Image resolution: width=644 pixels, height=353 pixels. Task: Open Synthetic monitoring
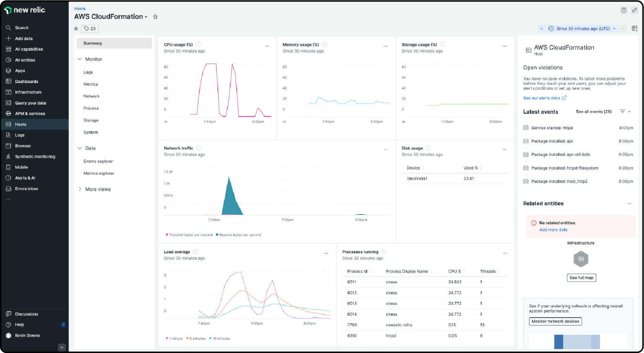(x=35, y=156)
